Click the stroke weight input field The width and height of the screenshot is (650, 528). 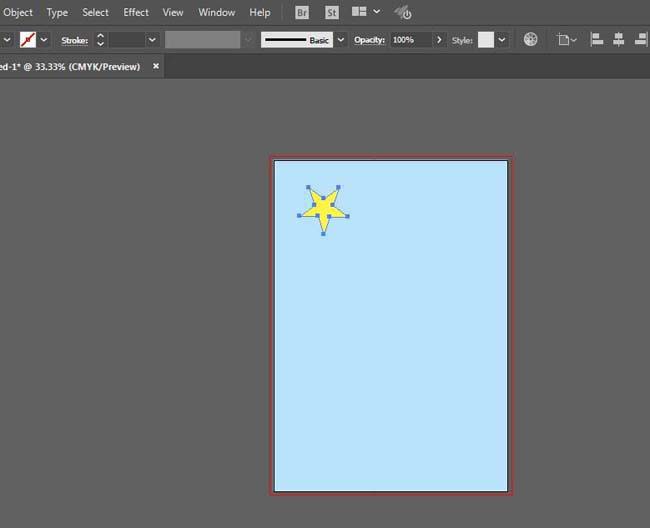point(128,40)
